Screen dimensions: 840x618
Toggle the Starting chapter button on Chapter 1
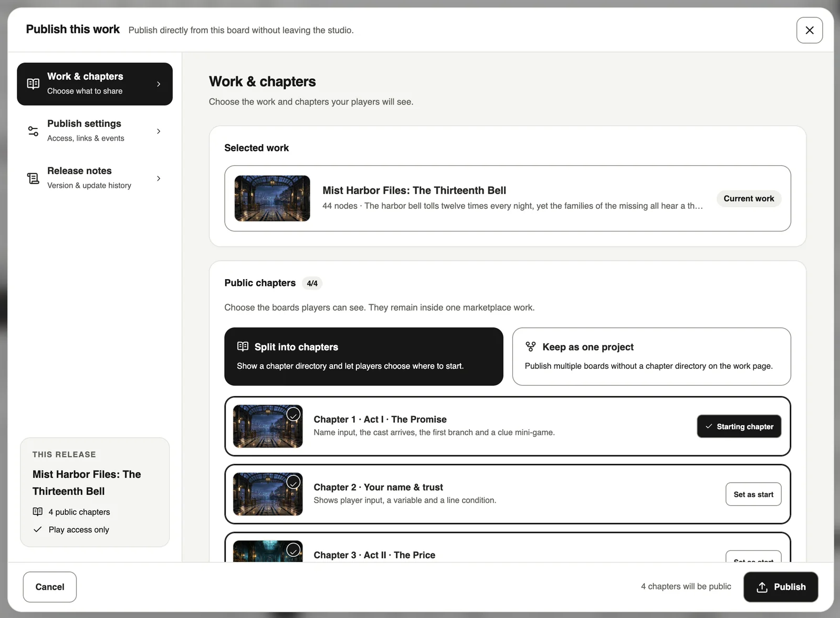[x=739, y=427]
